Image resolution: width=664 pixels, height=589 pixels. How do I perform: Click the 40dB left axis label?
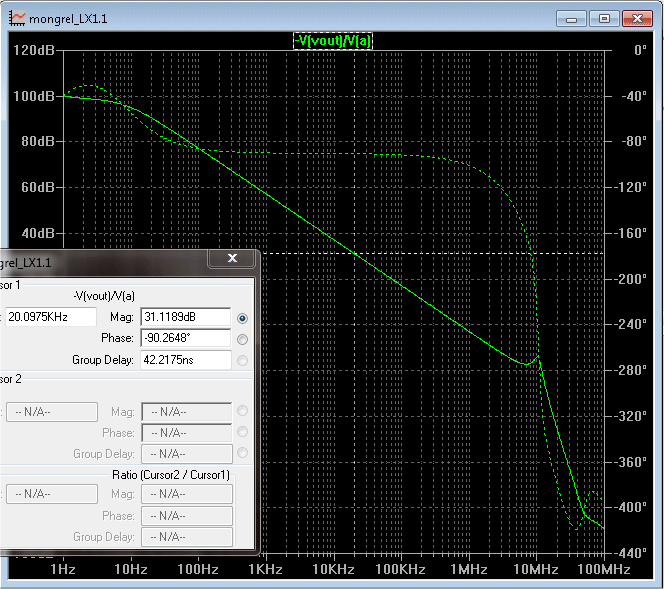point(38,233)
